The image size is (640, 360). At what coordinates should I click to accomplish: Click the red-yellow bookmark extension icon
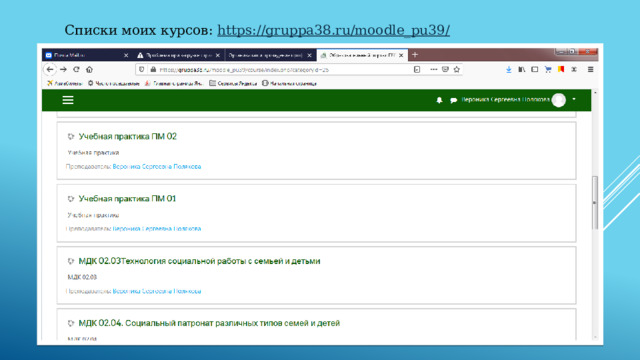tap(561, 69)
